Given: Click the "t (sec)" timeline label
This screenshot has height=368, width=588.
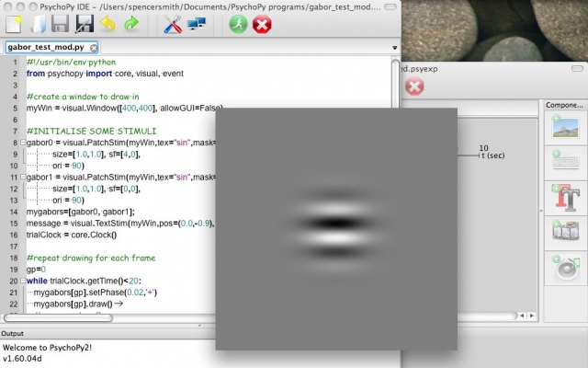Looking at the screenshot, I should point(493,155).
